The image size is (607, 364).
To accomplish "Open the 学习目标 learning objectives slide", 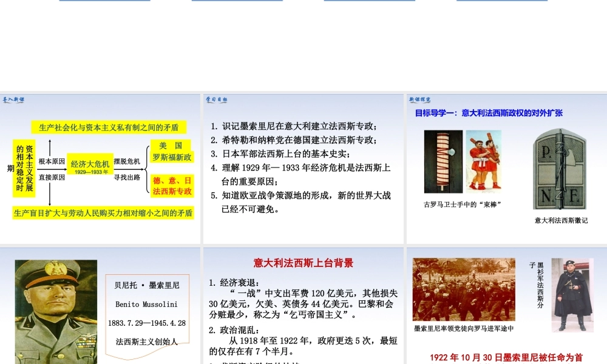I will click(x=303, y=169).
